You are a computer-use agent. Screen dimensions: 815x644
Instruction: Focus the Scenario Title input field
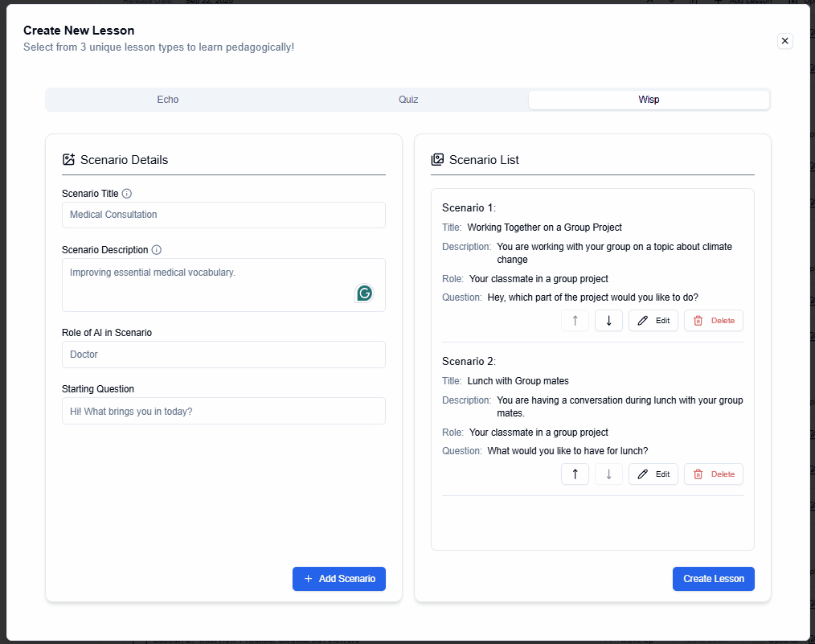[223, 215]
